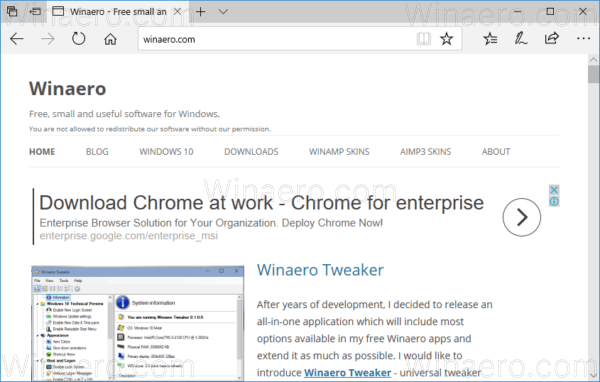Screen dimensions: 600x382
Task: Go to the home page
Action: click(110, 39)
